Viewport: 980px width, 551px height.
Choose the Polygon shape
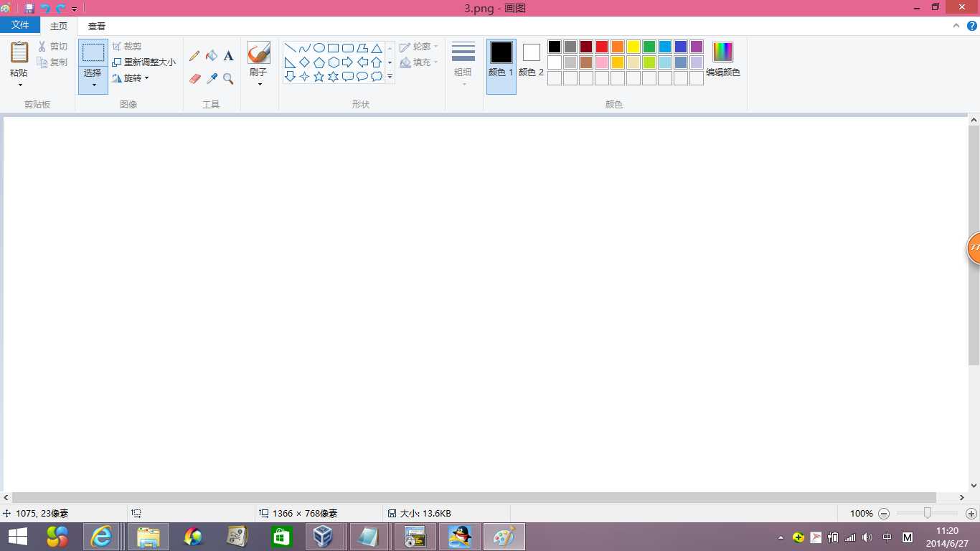tap(362, 48)
